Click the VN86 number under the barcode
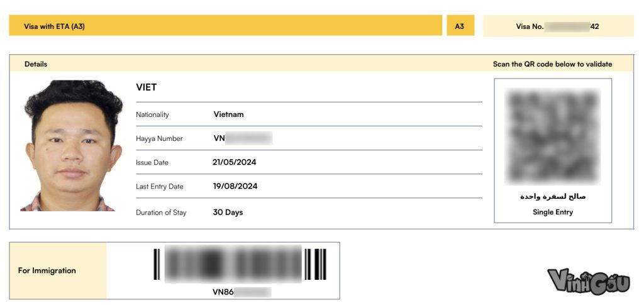 coord(242,292)
